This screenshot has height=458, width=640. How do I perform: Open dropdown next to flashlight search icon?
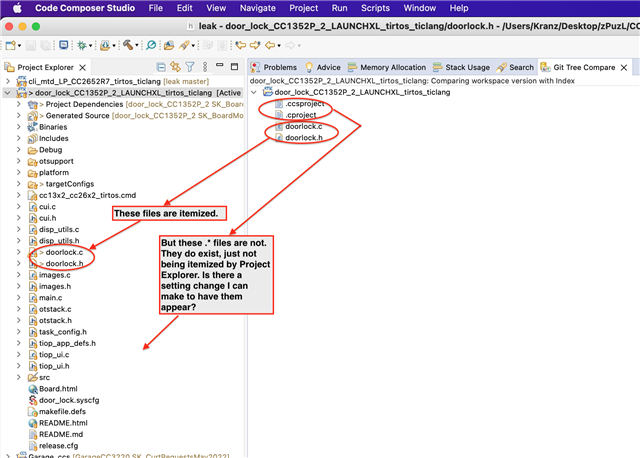[x=193, y=46]
